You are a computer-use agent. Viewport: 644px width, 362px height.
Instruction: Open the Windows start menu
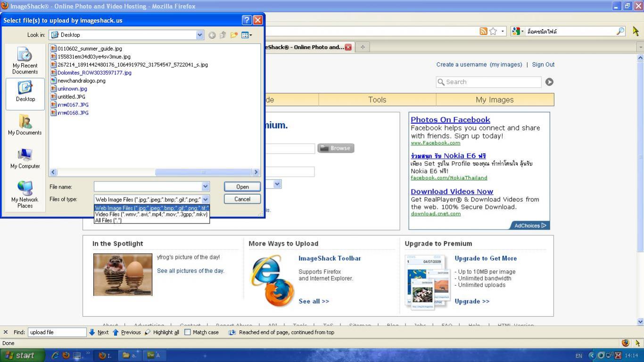(23, 355)
